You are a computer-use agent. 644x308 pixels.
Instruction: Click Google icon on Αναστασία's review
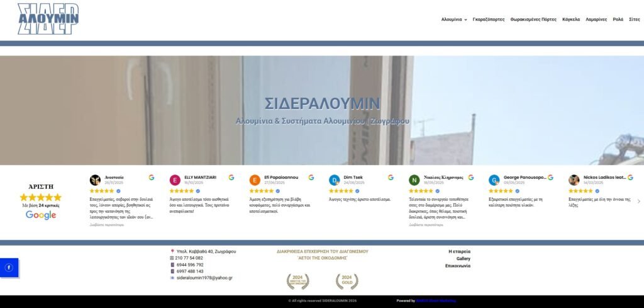pyautogui.click(x=152, y=177)
